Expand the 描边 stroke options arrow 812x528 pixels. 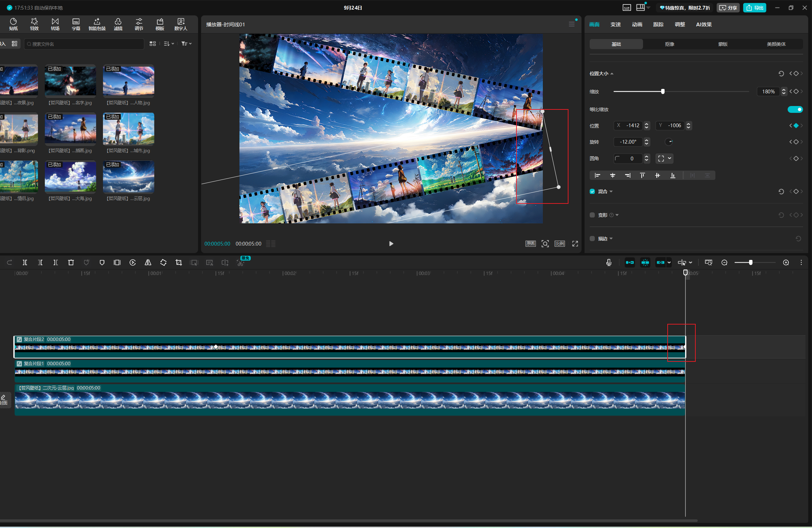611,239
